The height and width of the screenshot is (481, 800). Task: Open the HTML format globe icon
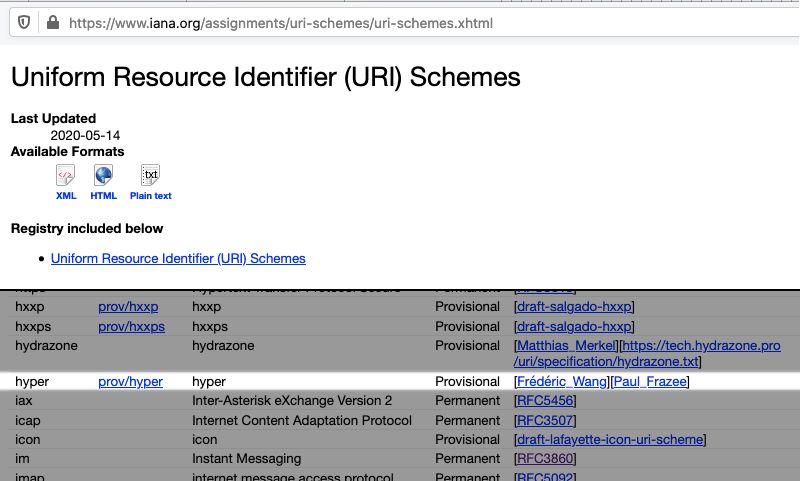click(x=103, y=176)
